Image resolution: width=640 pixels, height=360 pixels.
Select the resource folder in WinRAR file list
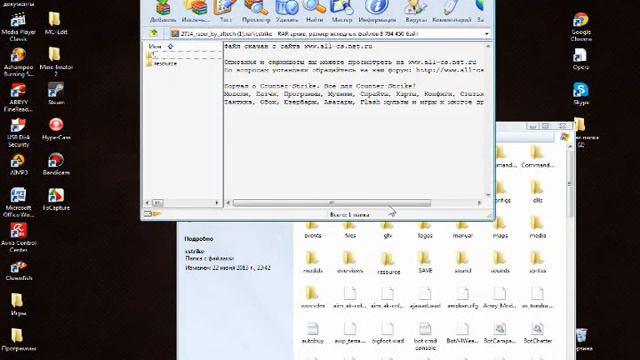[x=162, y=64]
